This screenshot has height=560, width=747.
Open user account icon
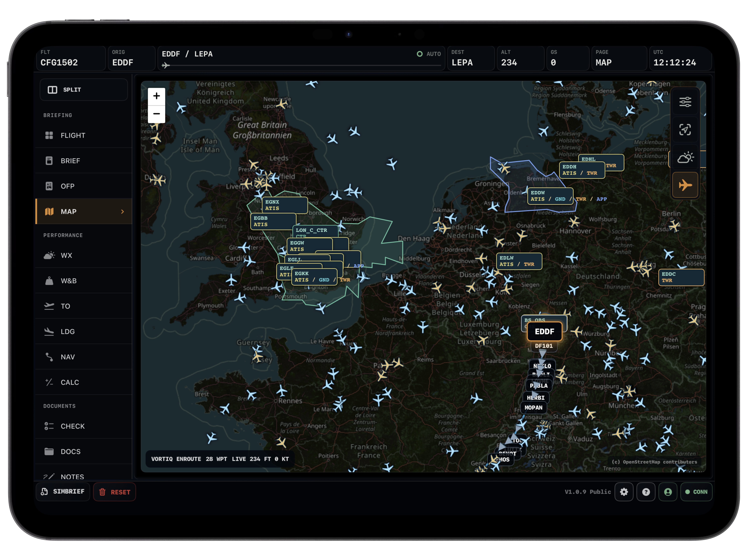[x=668, y=492]
